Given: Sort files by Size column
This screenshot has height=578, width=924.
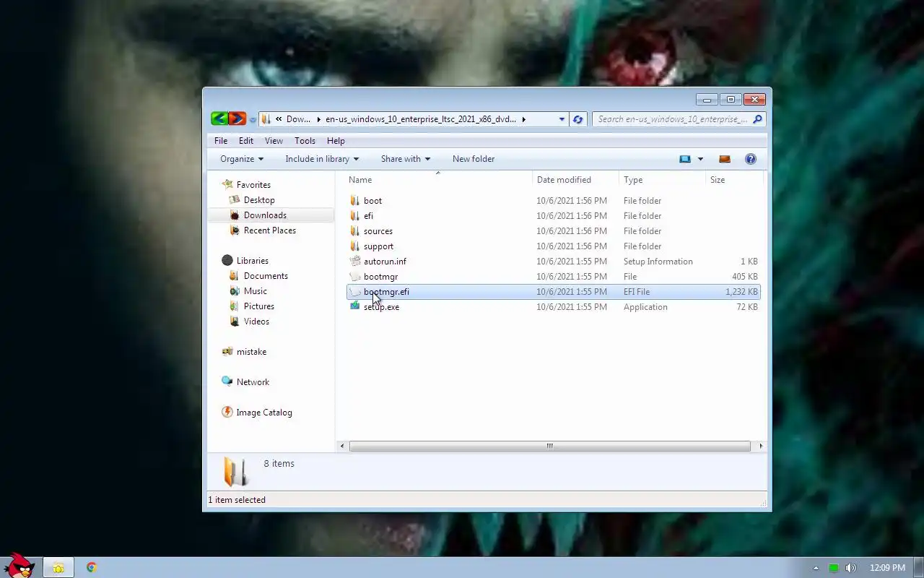Looking at the screenshot, I should (733, 180).
